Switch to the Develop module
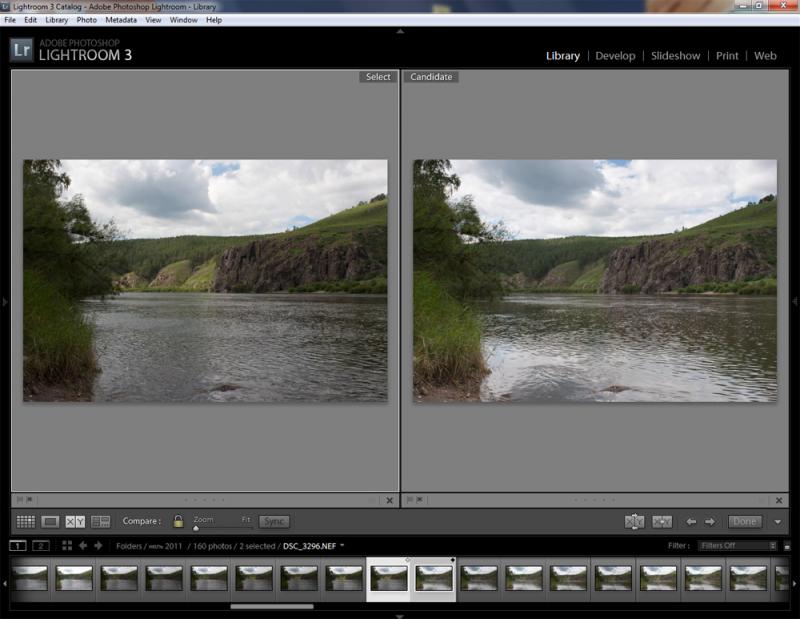This screenshot has width=800, height=619. (615, 56)
